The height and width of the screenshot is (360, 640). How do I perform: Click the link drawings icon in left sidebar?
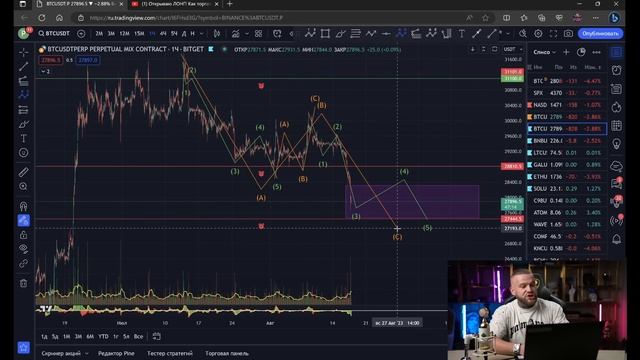(23, 263)
